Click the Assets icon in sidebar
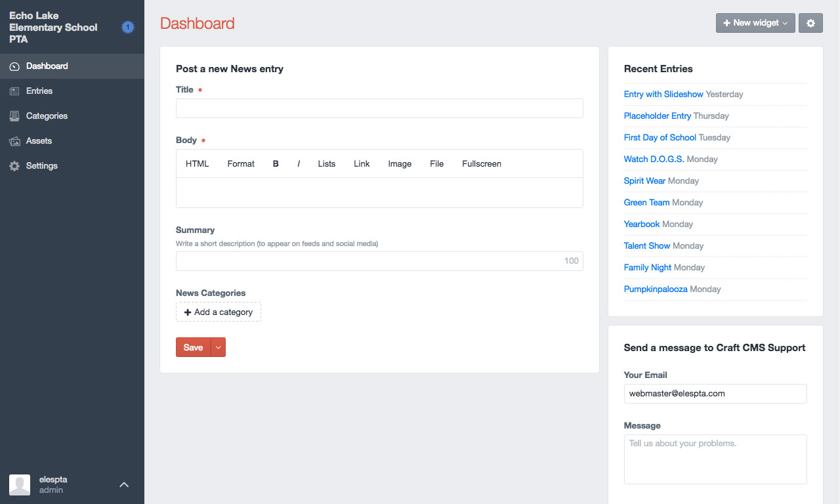The height and width of the screenshot is (504, 840). pyautogui.click(x=14, y=141)
